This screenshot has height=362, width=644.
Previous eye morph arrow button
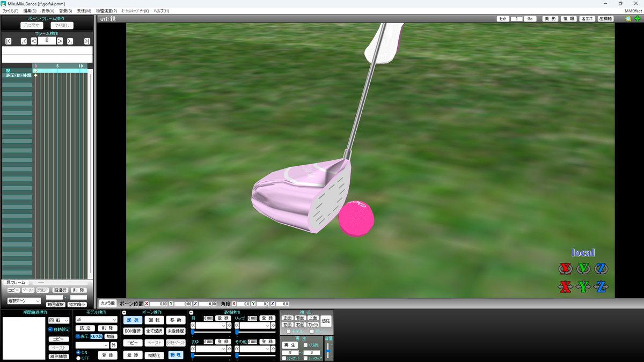[x=193, y=326]
